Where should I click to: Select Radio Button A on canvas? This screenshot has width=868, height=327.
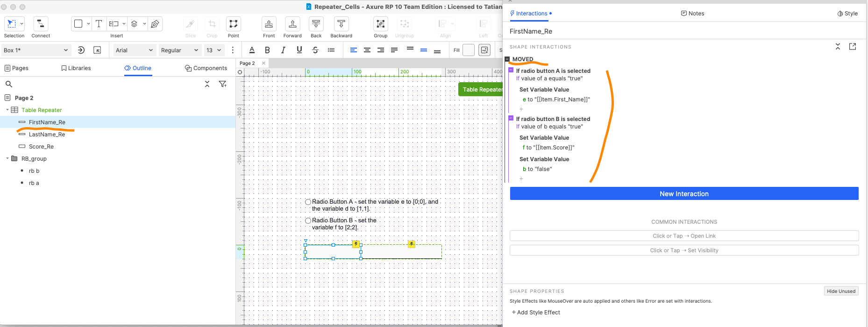pyautogui.click(x=308, y=202)
